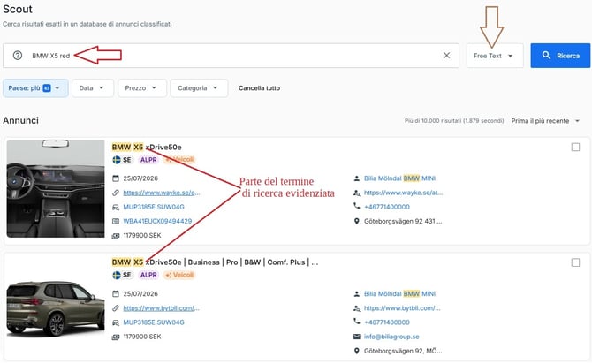This screenshot has width=592, height=364.
Task: Click the second listing's plate MUP3185E,SUW04G
Action: tap(154, 322)
